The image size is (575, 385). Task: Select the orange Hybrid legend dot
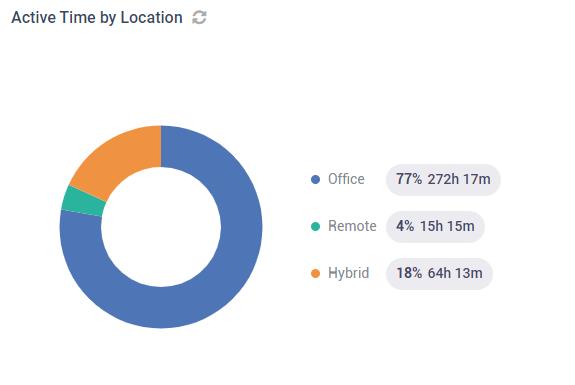coord(315,273)
